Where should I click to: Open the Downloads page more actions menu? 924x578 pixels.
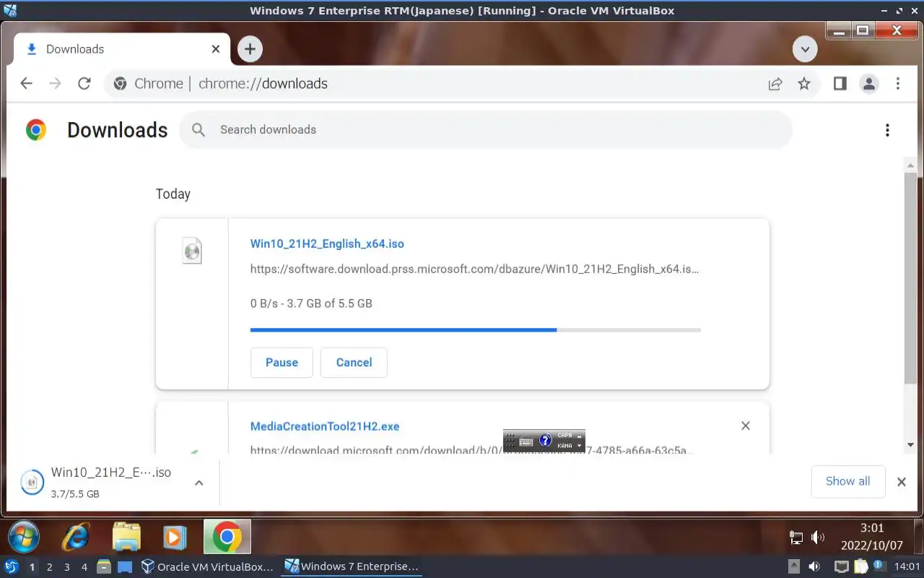[887, 130]
